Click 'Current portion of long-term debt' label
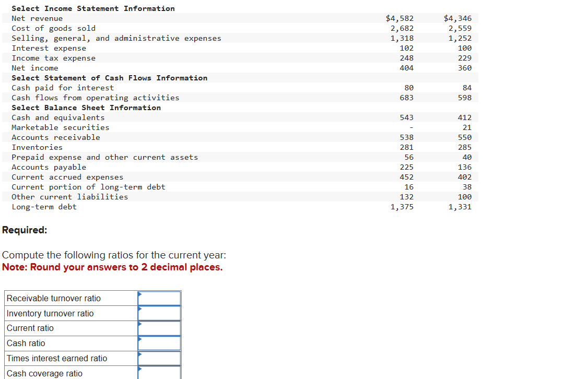588x379 pixels. (88, 187)
